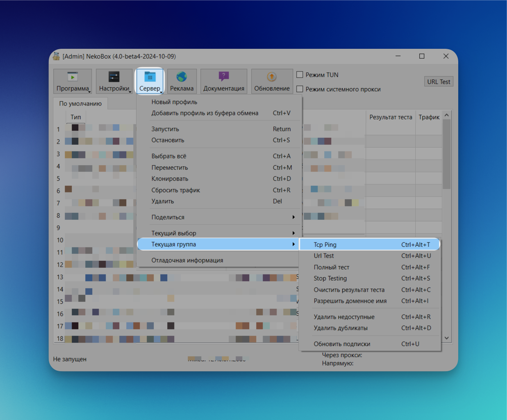The height and width of the screenshot is (420, 507).
Task: Minimize the NekoBox window
Action: point(398,56)
